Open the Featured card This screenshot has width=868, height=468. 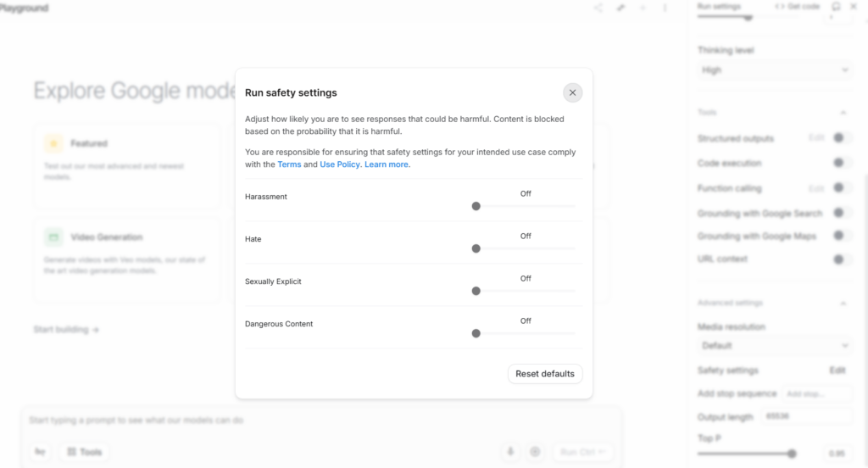(127, 165)
